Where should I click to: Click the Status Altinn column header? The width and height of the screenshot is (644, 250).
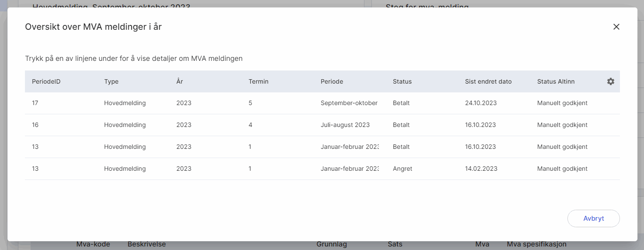pos(556,81)
